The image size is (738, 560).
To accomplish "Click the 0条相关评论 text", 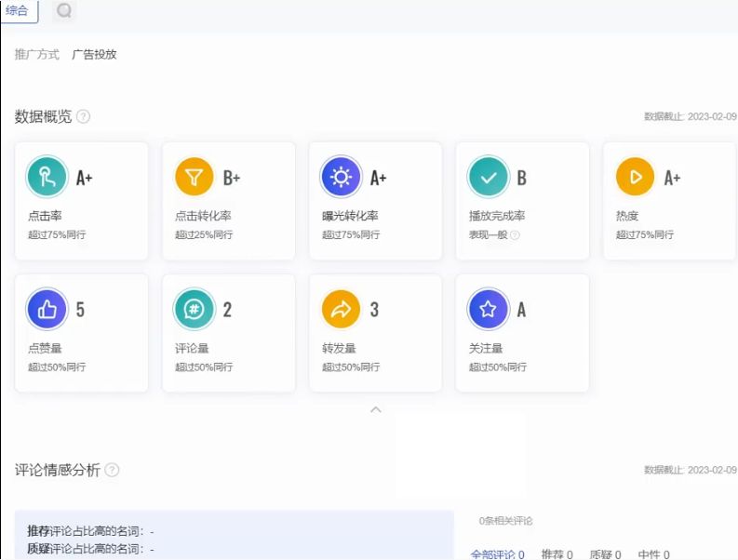I will click(505, 521).
